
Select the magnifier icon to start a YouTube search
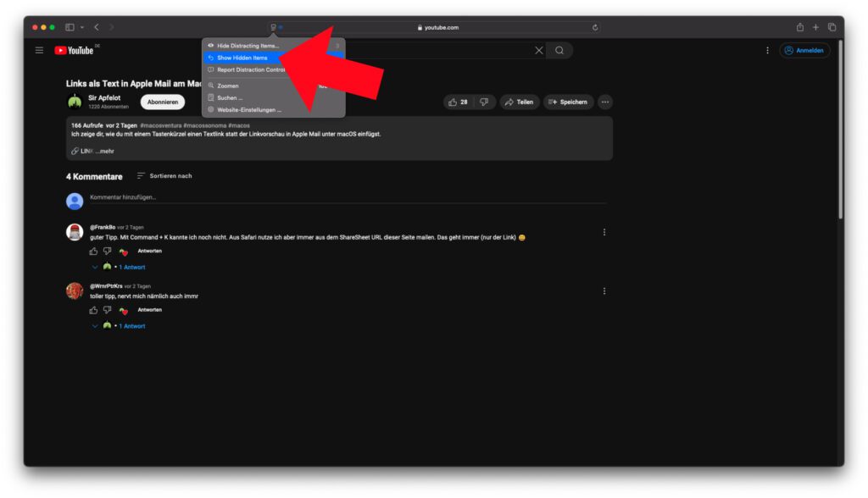559,50
